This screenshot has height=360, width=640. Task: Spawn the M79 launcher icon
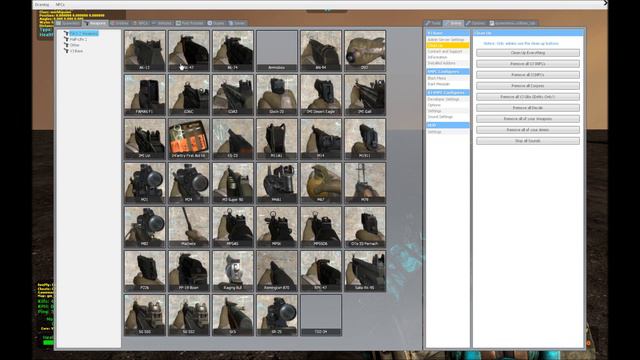coord(365,183)
